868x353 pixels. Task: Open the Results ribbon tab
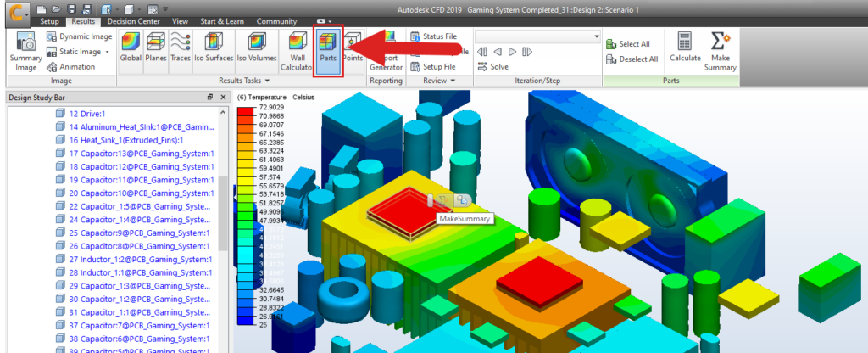point(83,21)
